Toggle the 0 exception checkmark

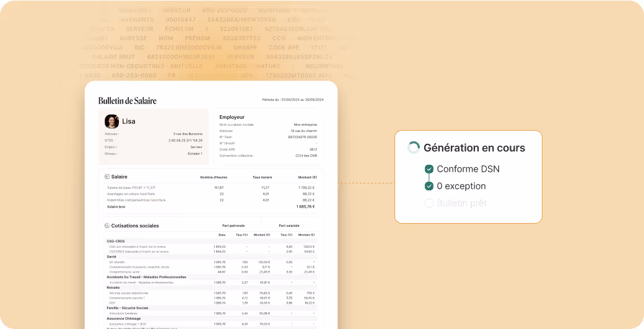click(x=429, y=186)
